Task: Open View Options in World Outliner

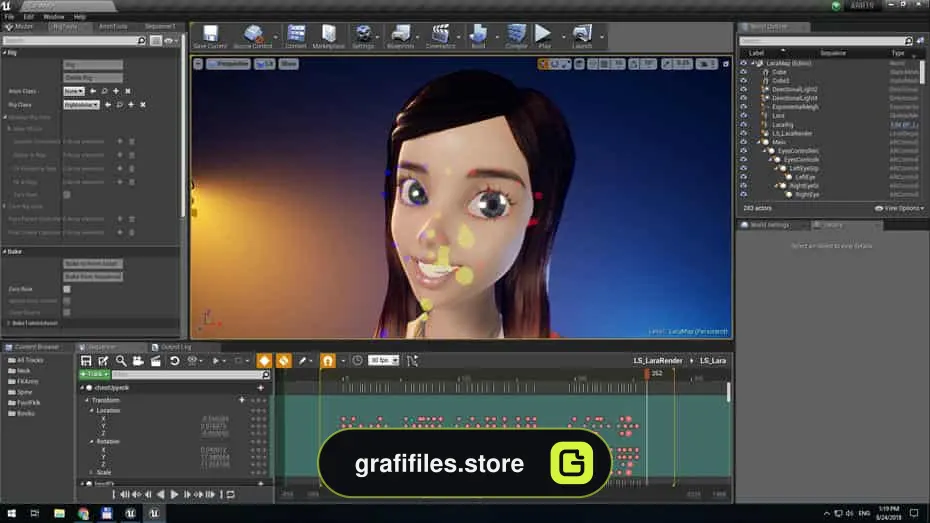Action: [x=900, y=208]
